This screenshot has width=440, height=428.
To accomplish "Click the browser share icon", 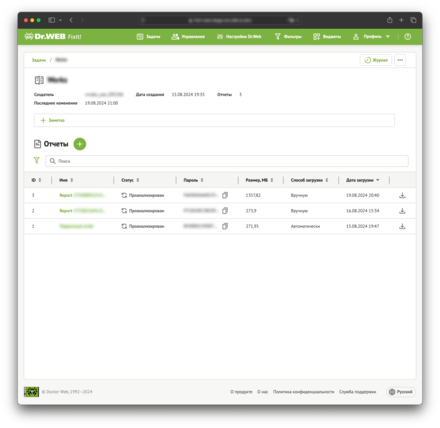I will (390, 20).
